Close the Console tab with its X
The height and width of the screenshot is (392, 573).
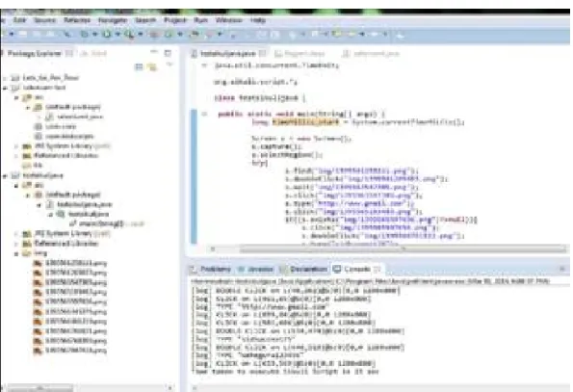click(x=378, y=270)
